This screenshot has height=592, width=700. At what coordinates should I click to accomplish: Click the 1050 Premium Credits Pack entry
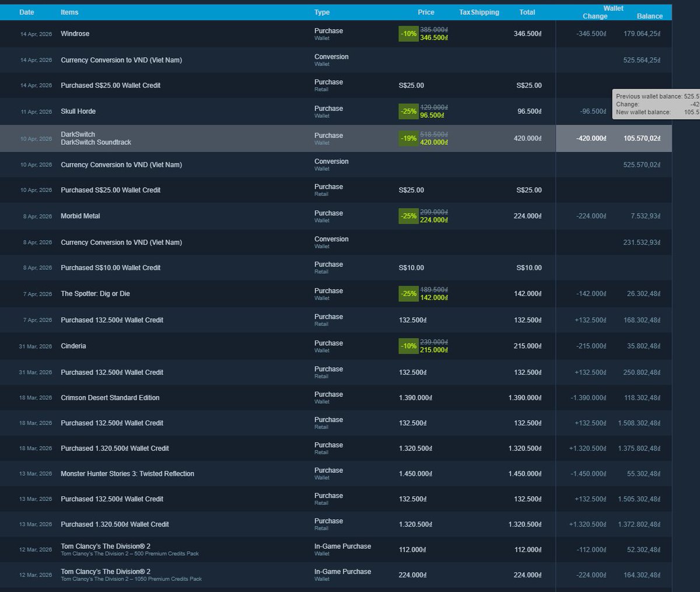(336, 575)
